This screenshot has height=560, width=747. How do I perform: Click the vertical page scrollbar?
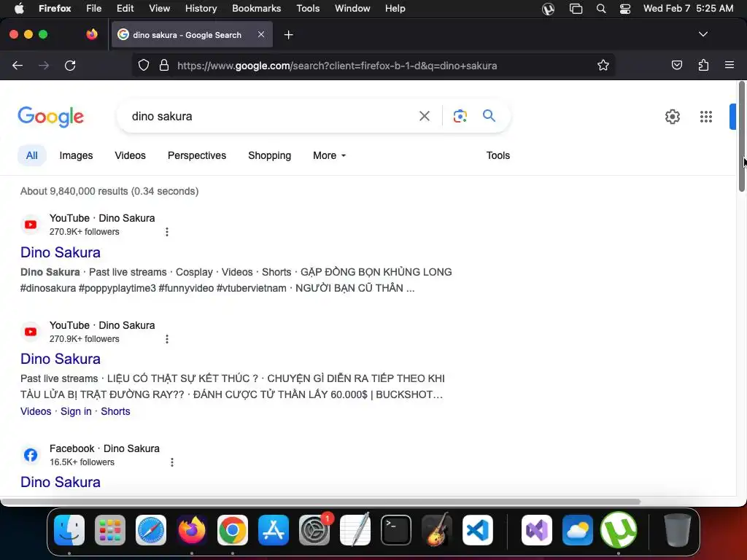click(x=742, y=137)
